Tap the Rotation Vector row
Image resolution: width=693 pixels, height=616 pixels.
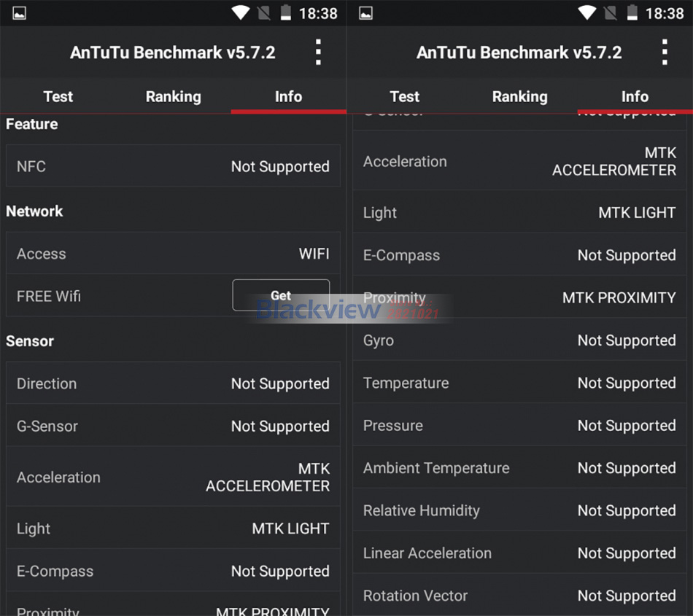pyautogui.click(x=519, y=596)
